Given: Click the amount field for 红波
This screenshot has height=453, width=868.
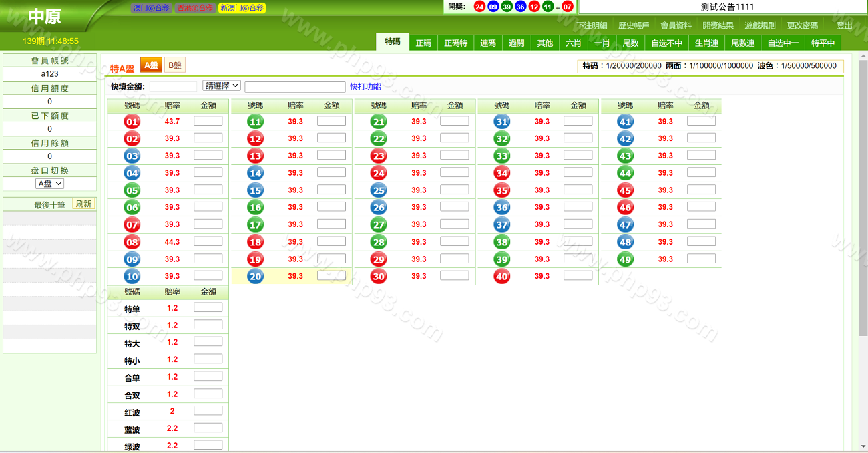Looking at the screenshot, I should (x=208, y=411).
